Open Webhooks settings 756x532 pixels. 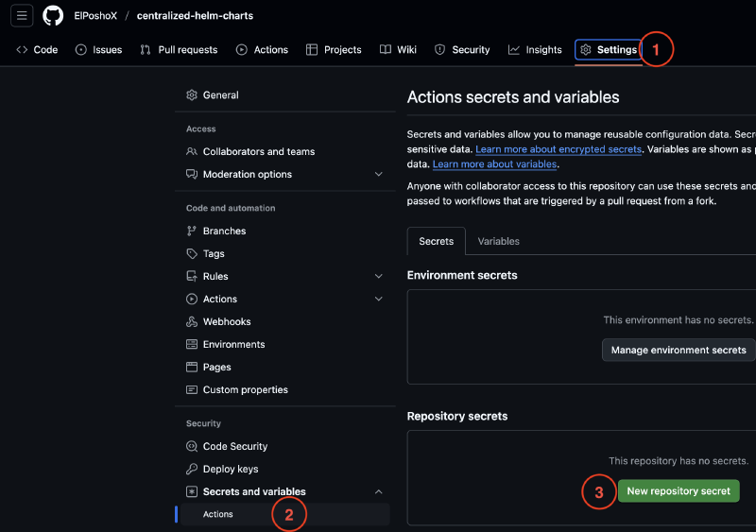point(285,321)
